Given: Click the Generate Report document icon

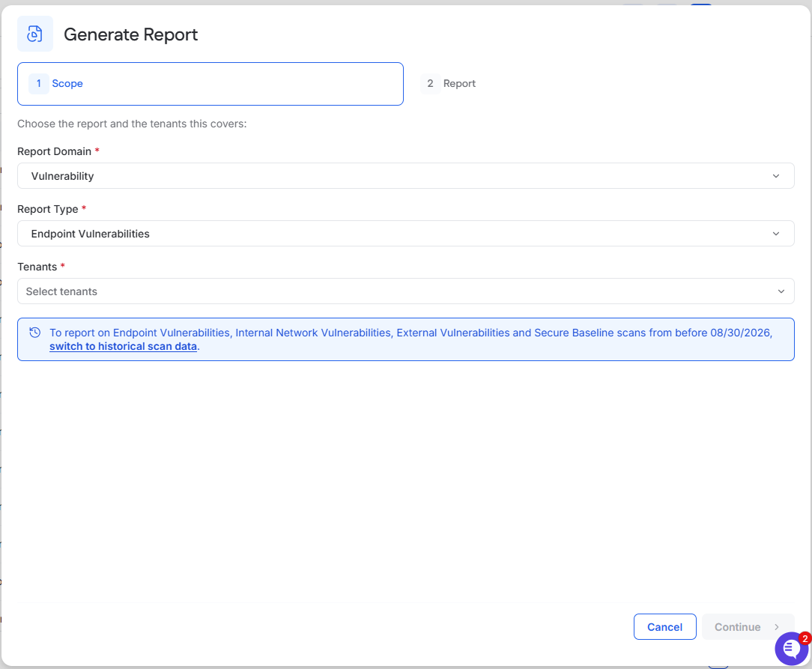Looking at the screenshot, I should click(x=34, y=34).
